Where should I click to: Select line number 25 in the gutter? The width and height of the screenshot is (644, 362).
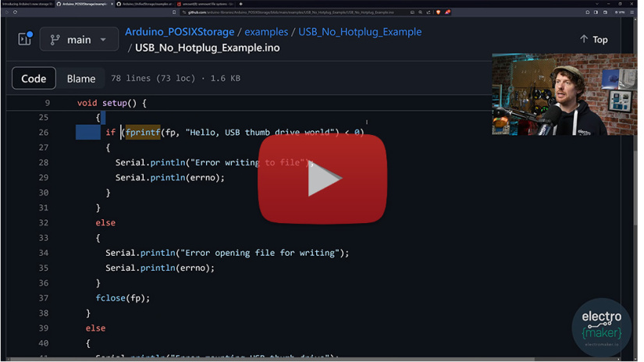[x=44, y=117]
